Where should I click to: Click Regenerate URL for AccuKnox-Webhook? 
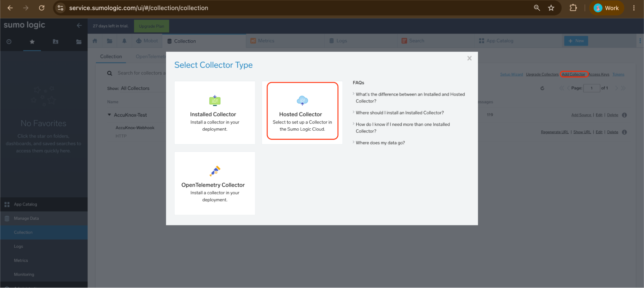555,132
